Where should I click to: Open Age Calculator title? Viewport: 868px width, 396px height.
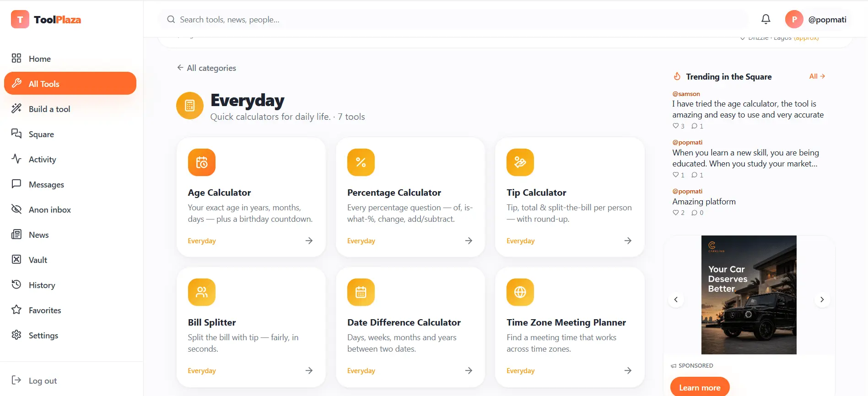point(219,193)
